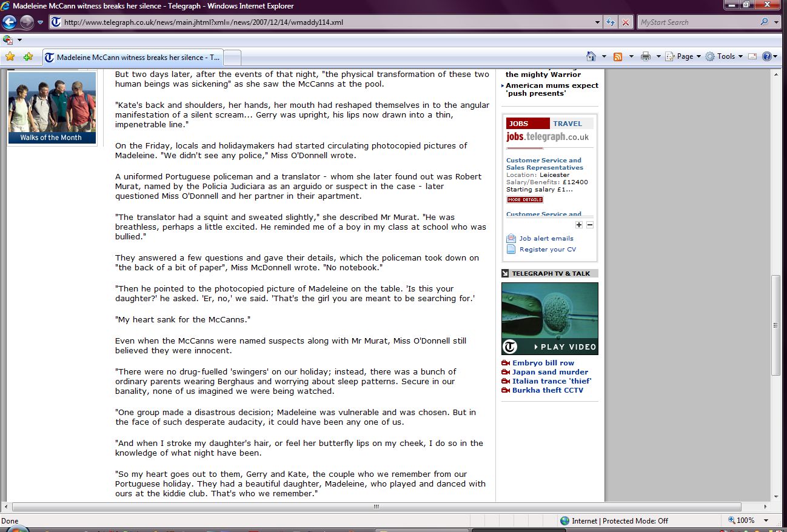Play the Telegraph TV video thumbnail

[549, 319]
